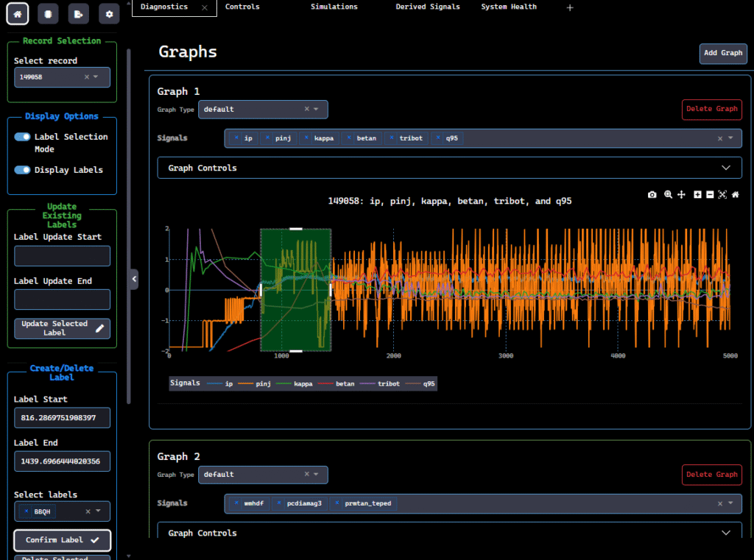Open the settings gear in the sidebar
The image size is (754, 560).
coord(109,14)
